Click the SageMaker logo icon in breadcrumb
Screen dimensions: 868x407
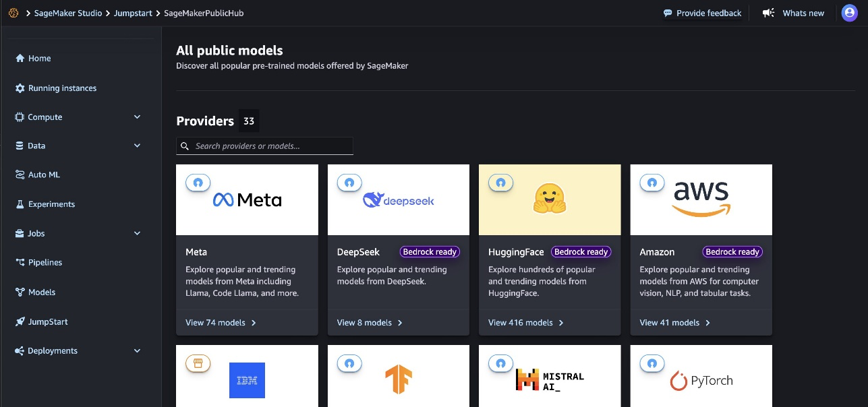13,13
